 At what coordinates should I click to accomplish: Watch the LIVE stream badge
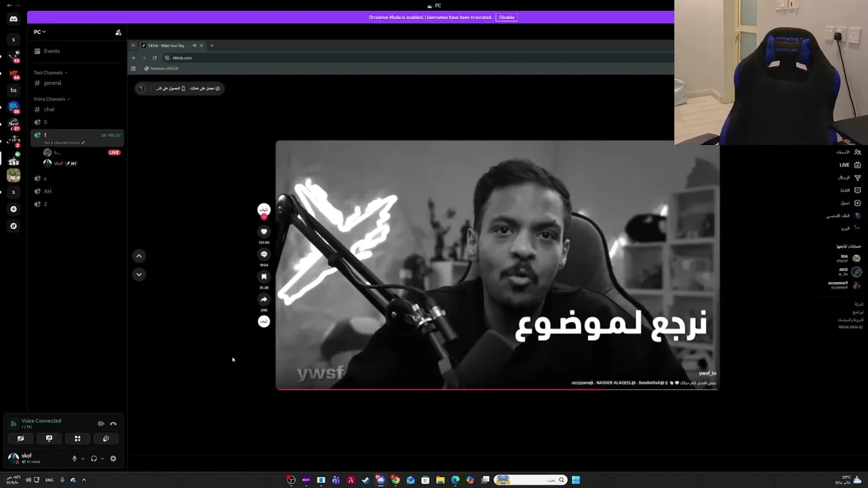[114, 152]
